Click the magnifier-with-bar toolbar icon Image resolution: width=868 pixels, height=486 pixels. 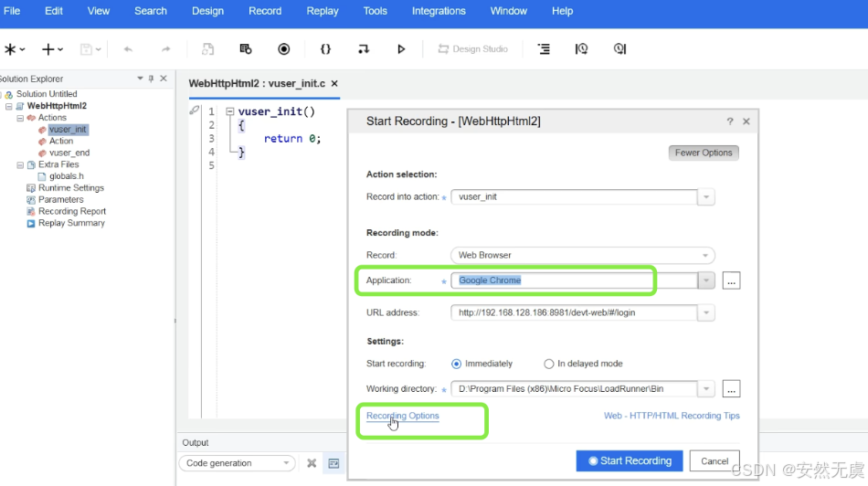coord(619,49)
